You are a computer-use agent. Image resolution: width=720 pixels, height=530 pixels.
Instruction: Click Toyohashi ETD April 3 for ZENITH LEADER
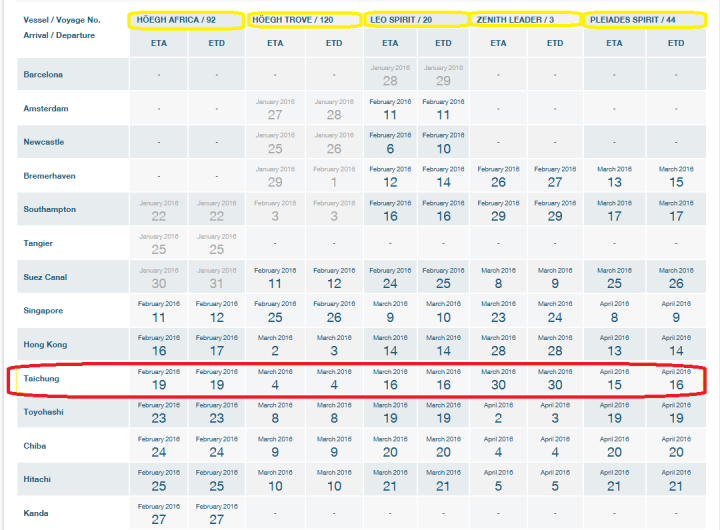click(555, 413)
